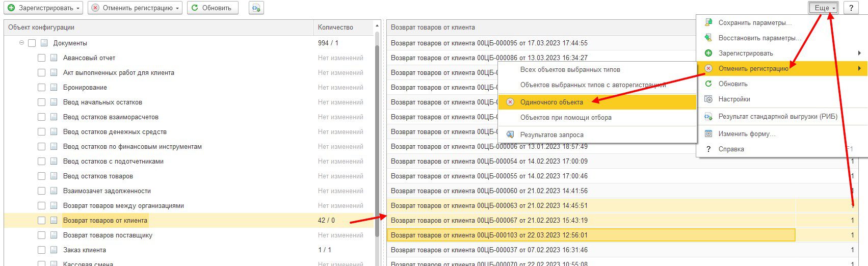This screenshot has height=266, width=868.
Task: Tick the checkbox for Авансовый отчет
Action: tap(42, 58)
